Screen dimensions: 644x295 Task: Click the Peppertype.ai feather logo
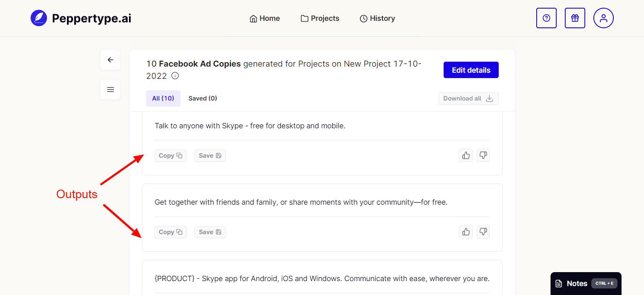coord(39,18)
